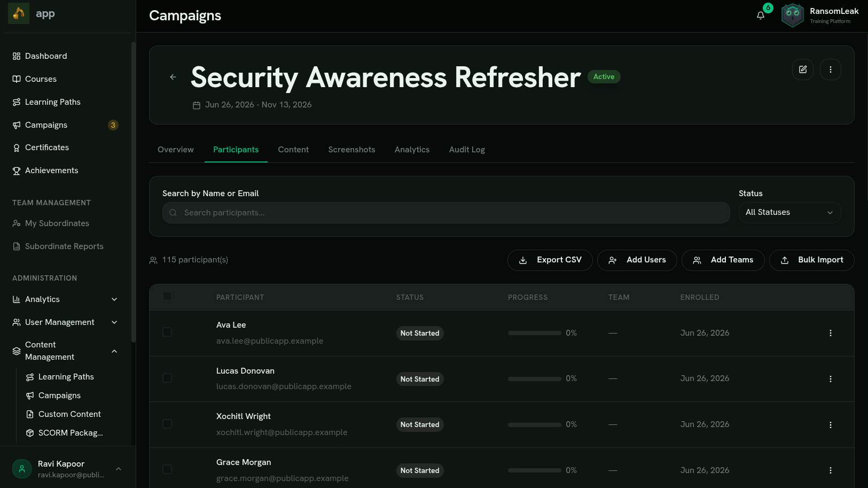This screenshot has height=488, width=868.
Task: Click the Add Teams button
Action: coord(723,260)
